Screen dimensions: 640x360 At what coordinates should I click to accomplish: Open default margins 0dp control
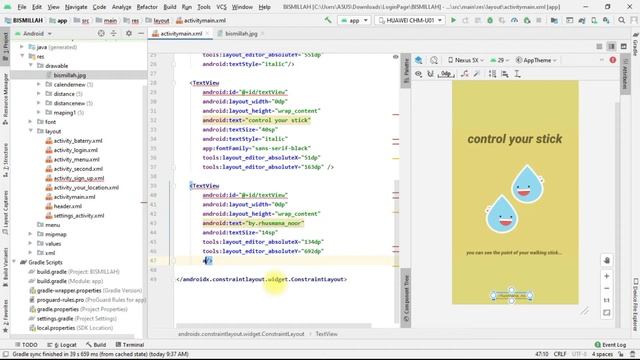[x=446, y=74]
